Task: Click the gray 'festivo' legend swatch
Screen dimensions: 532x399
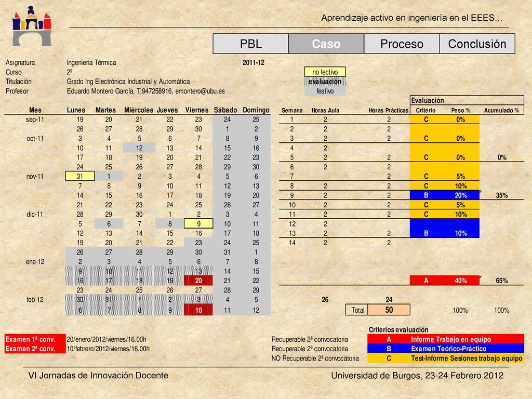Action: [325, 91]
